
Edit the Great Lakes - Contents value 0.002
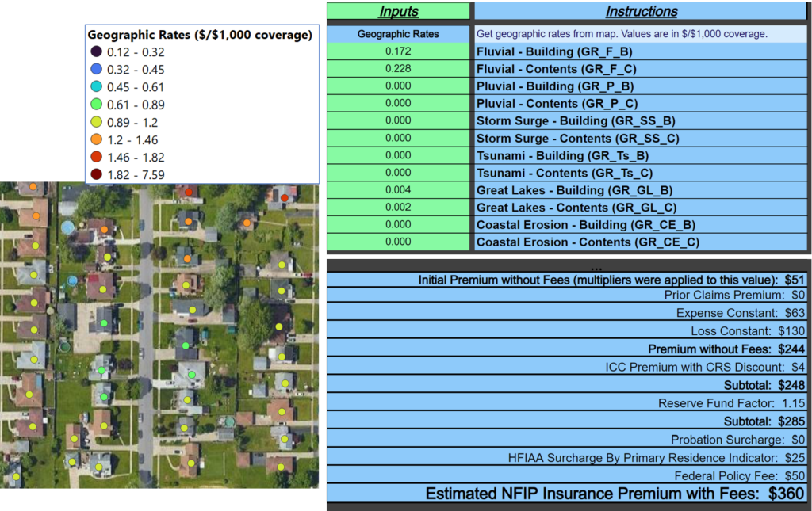397,207
